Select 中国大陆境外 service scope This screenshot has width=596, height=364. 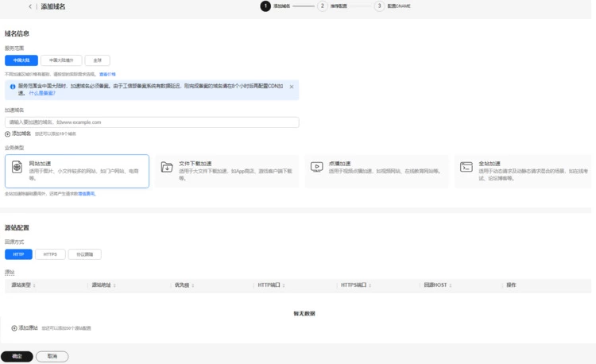pos(61,60)
